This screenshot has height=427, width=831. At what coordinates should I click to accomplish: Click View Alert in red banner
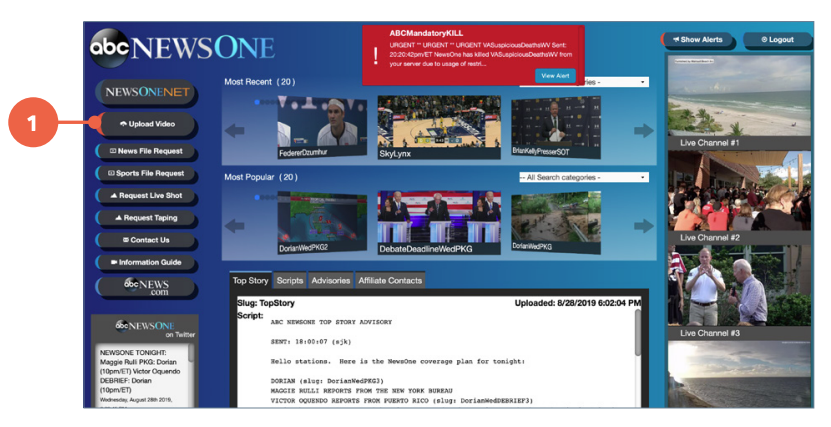(x=555, y=76)
